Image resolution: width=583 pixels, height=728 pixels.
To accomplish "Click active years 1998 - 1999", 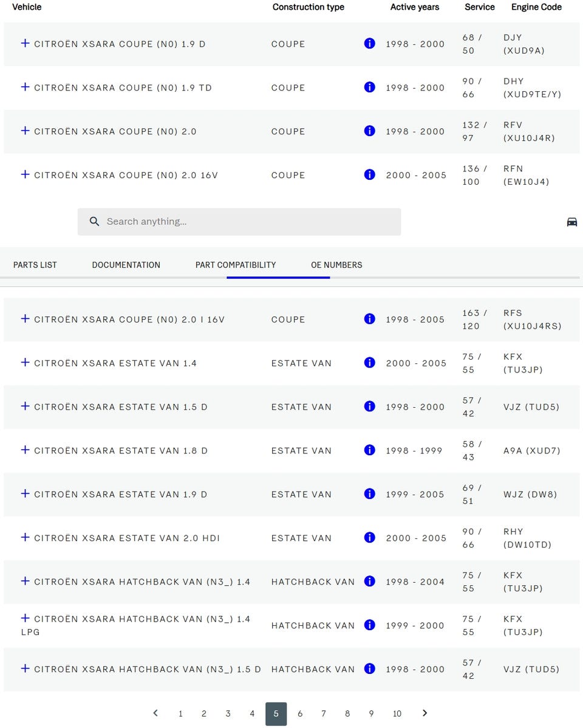I will coord(414,450).
